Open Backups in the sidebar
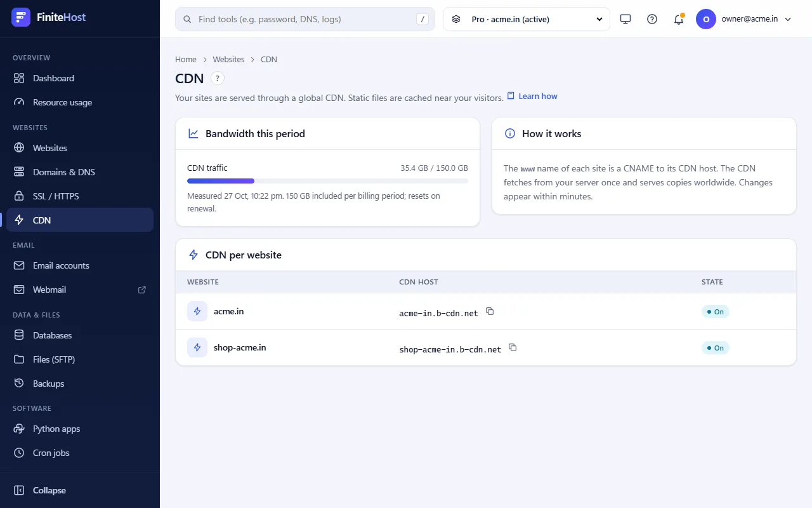Screen dimensions: 812x508 coord(80,384)
